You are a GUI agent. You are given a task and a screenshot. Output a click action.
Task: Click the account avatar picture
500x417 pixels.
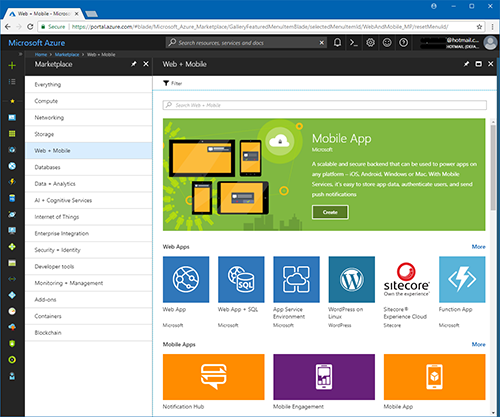pos(490,43)
